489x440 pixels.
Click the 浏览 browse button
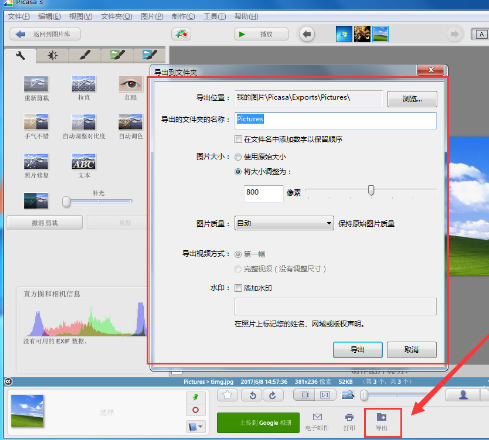412,99
